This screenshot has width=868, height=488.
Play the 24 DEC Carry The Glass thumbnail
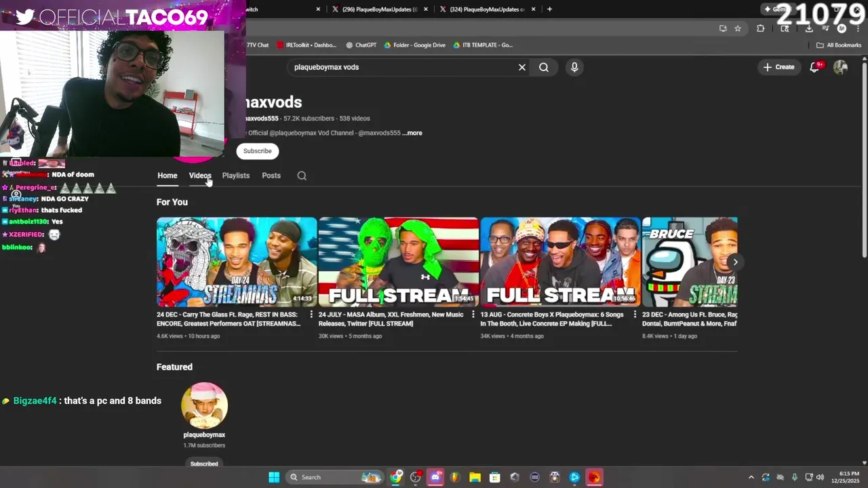237,262
